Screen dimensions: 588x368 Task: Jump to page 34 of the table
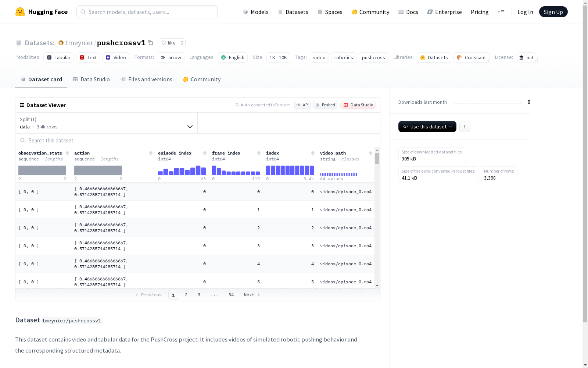231,295
